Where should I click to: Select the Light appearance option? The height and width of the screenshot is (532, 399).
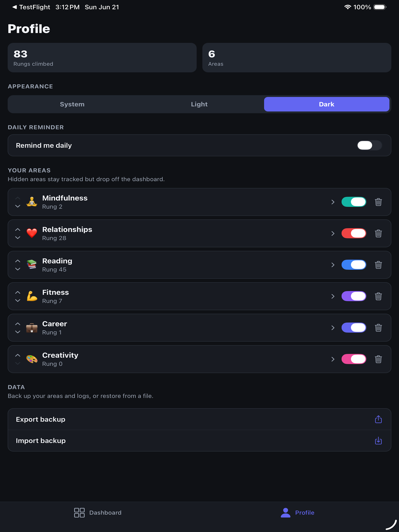pyautogui.click(x=199, y=104)
